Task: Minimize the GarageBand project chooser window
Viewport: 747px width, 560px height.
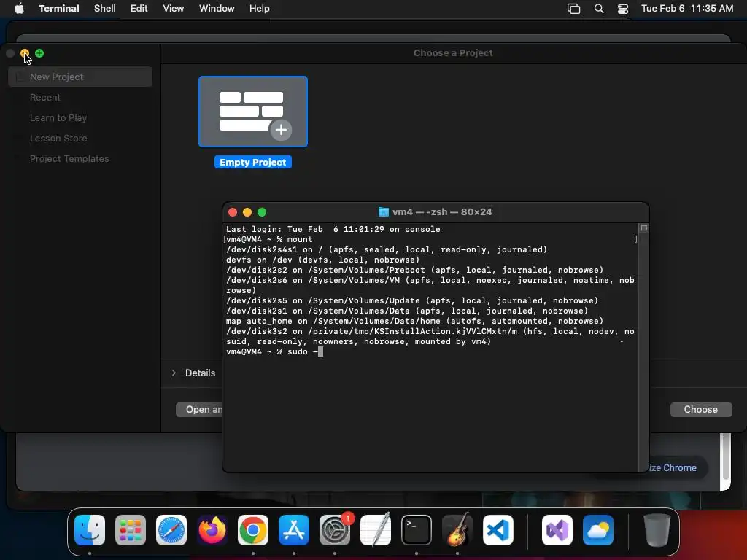Action: 25,53
